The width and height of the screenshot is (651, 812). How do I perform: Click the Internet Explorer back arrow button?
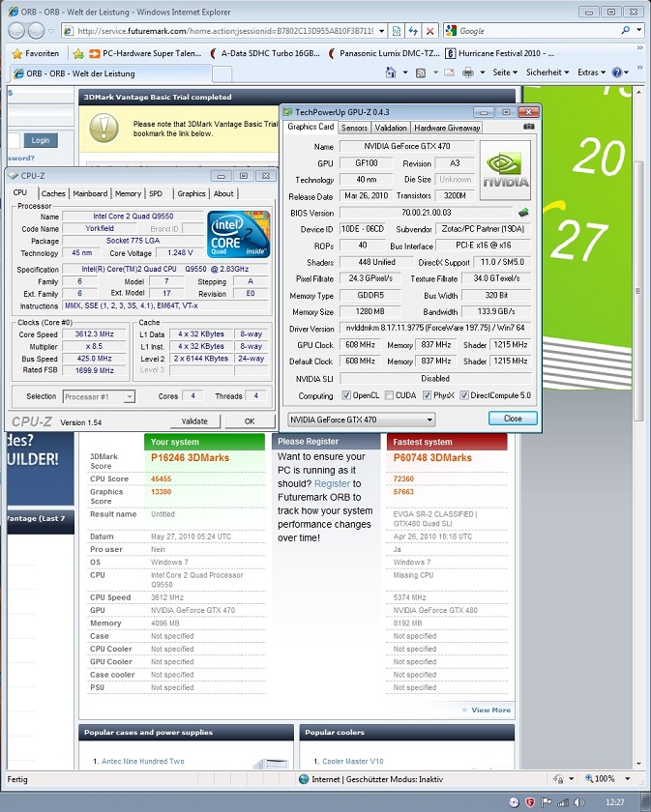[16, 31]
